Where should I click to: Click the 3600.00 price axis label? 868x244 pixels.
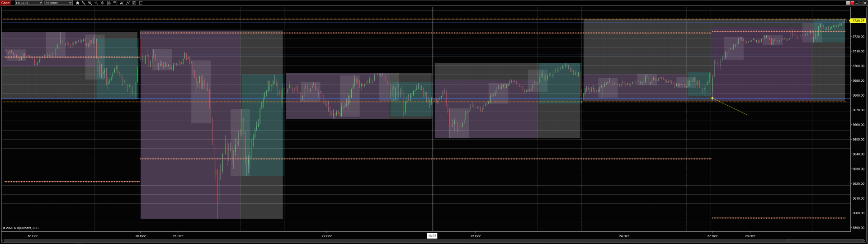(x=858, y=213)
